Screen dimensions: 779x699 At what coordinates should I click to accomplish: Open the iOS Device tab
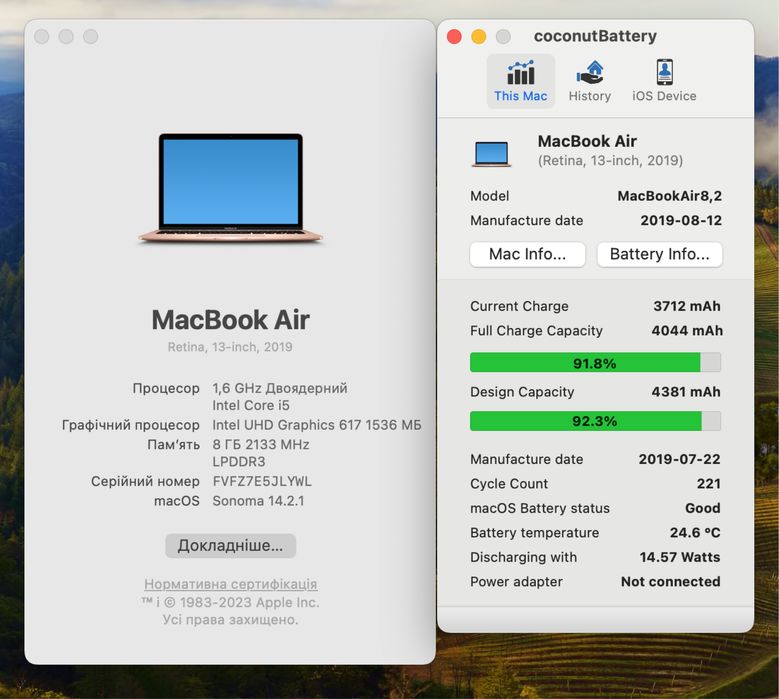[664, 81]
